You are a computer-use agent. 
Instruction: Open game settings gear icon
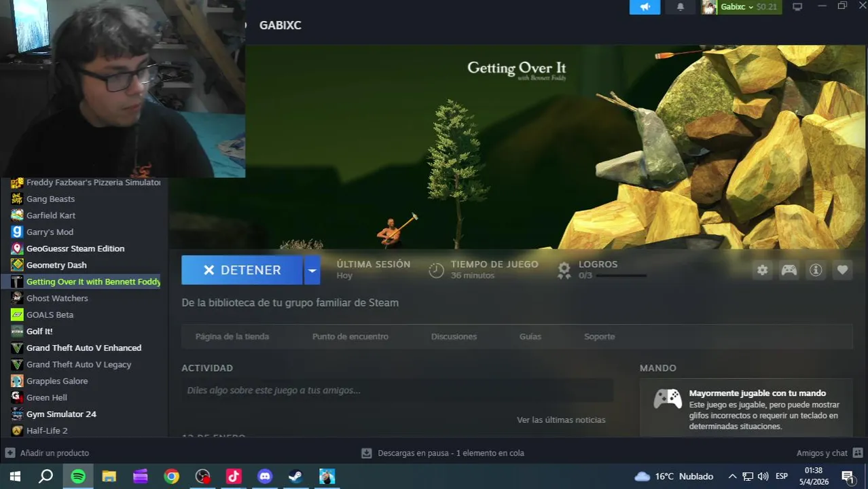coord(762,270)
